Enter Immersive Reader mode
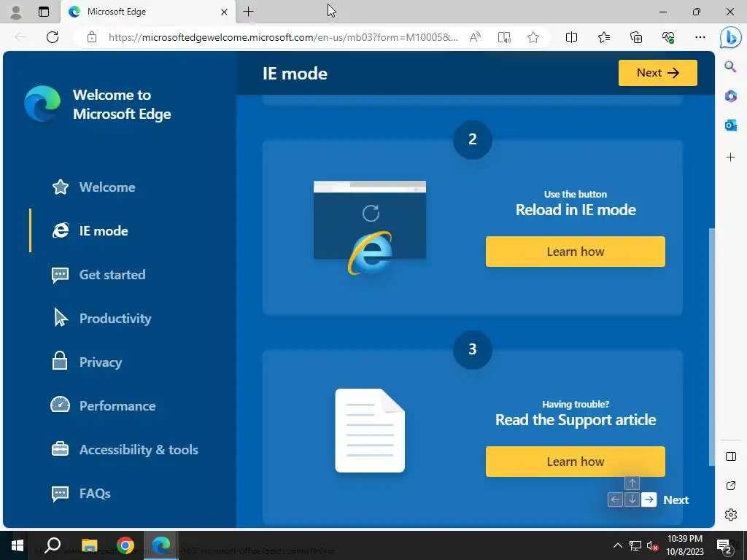 [x=504, y=37]
